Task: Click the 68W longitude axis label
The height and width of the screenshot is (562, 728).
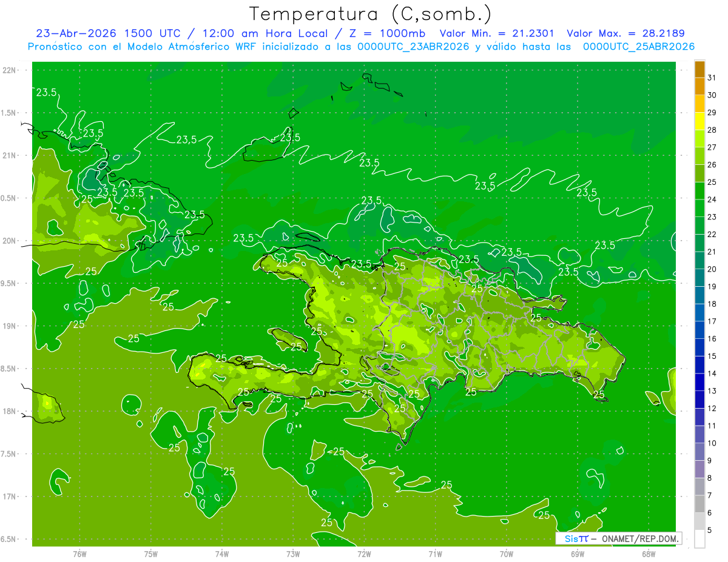Action: 649,554
